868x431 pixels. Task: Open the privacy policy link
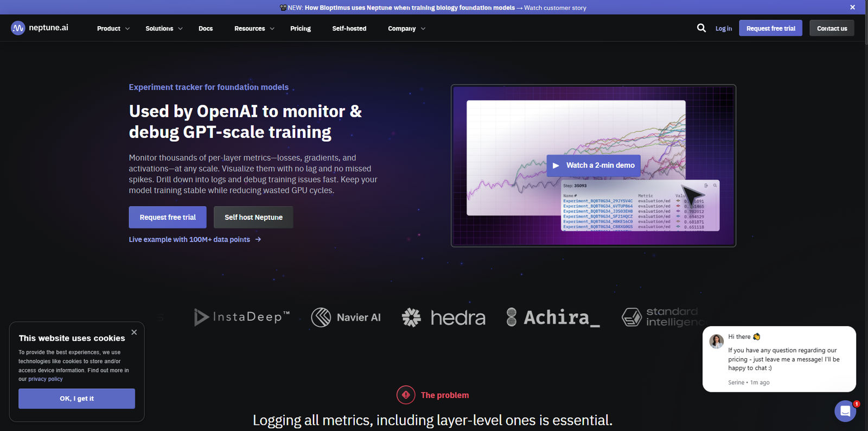tap(46, 379)
